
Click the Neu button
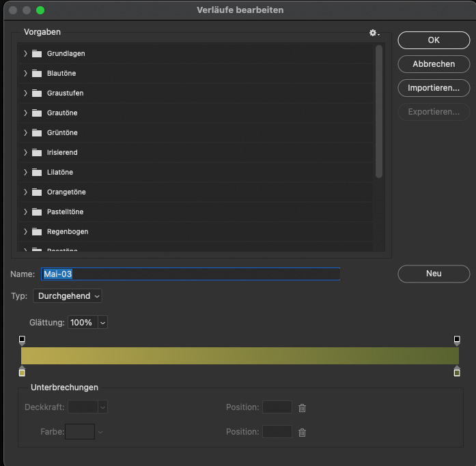(434, 274)
